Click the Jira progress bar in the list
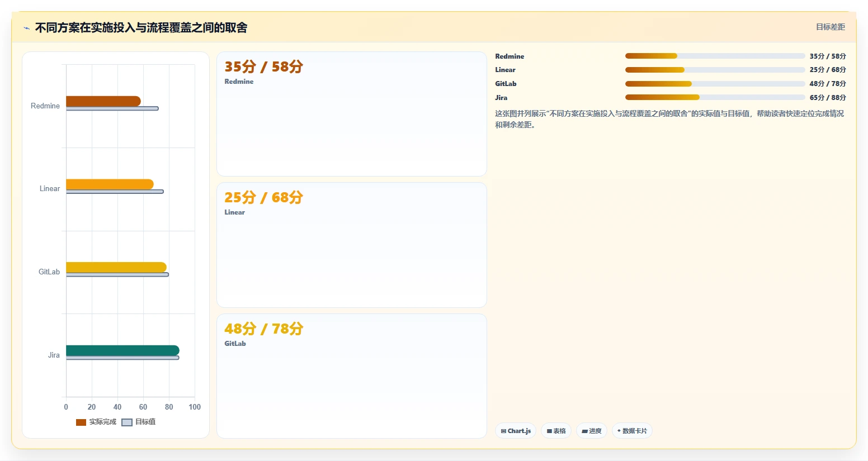The width and height of the screenshot is (868, 461). [x=715, y=97]
